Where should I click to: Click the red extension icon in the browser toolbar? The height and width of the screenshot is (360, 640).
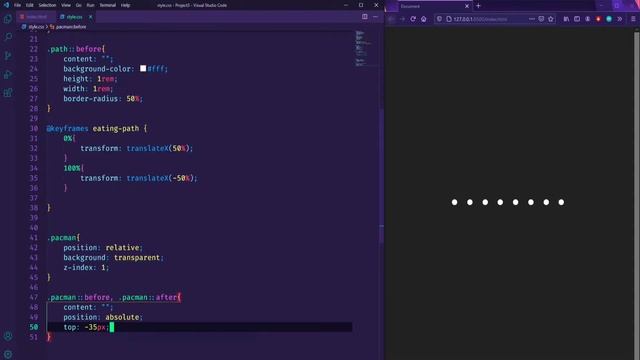click(x=598, y=19)
